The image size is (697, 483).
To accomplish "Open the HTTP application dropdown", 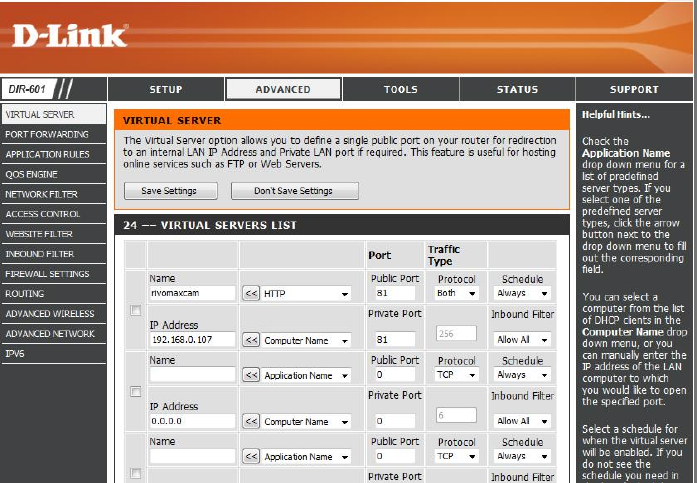I will click(306, 294).
